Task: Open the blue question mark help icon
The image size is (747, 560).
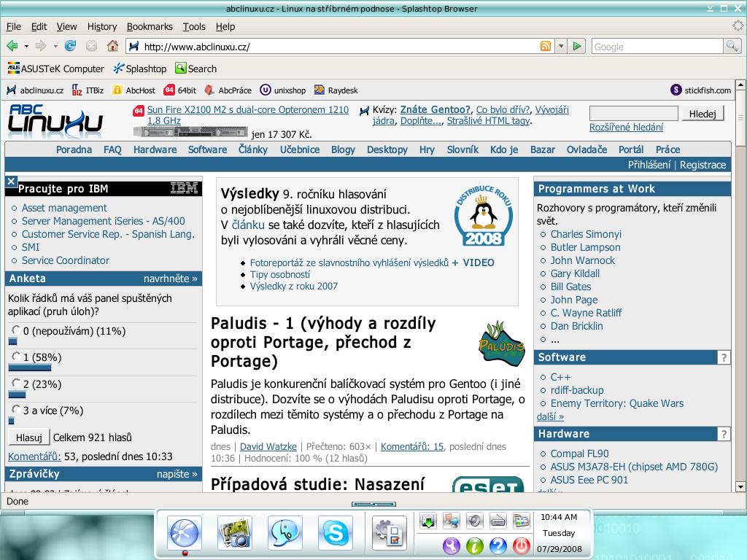Action: pos(498,545)
